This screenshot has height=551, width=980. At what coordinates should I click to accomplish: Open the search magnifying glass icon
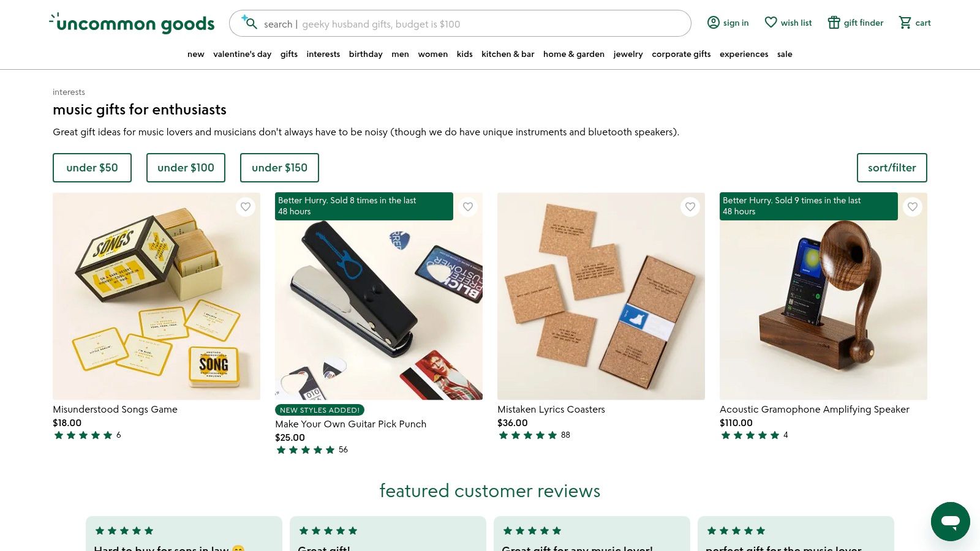pos(251,23)
